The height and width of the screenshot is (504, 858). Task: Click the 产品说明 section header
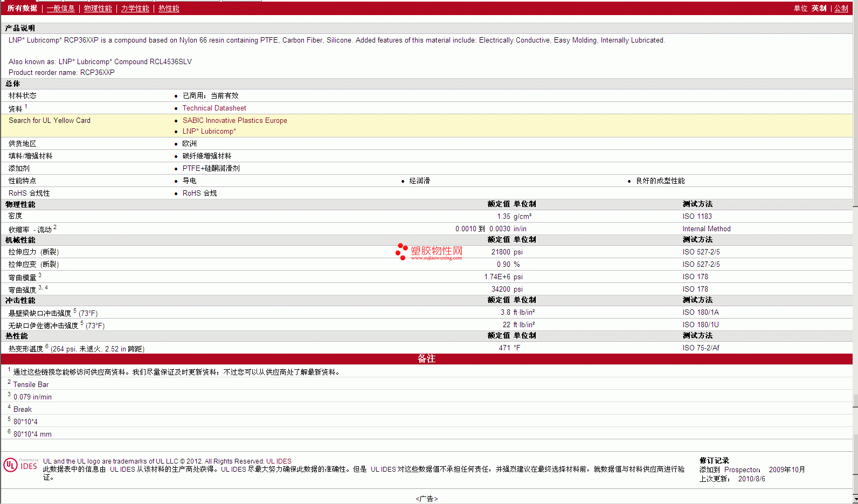tap(20, 28)
